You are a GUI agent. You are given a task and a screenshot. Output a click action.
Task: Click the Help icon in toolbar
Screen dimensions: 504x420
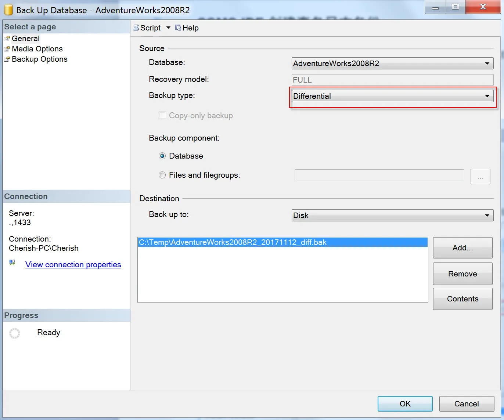(x=178, y=28)
